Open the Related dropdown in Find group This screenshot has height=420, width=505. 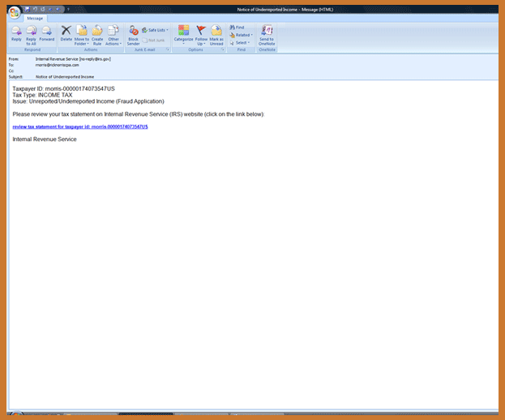click(x=241, y=35)
